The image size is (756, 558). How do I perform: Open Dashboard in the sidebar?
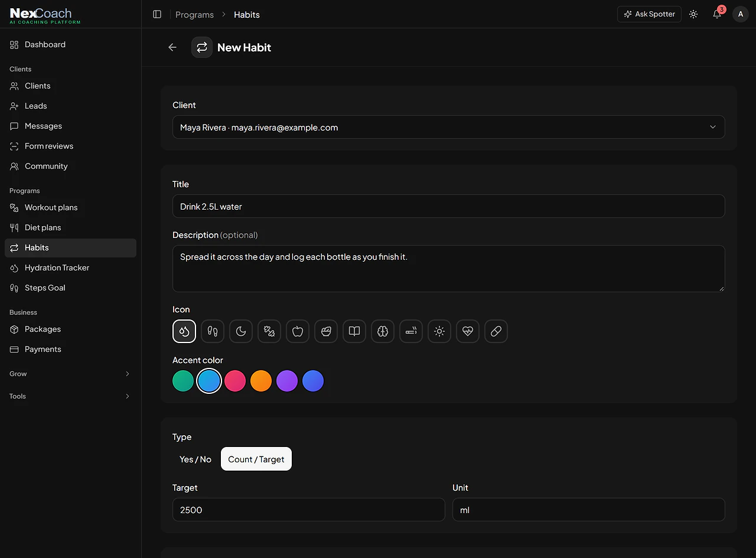click(x=70, y=44)
